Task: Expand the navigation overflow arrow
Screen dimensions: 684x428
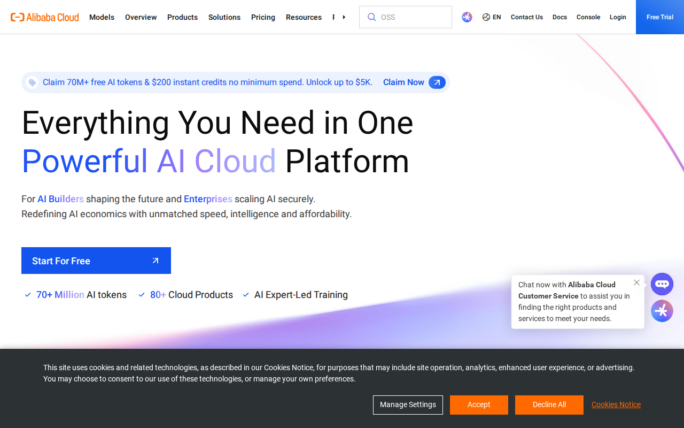Action: [x=343, y=17]
